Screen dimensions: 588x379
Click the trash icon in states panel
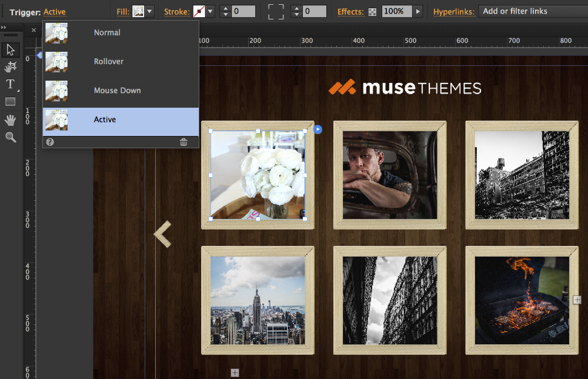pos(183,142)
